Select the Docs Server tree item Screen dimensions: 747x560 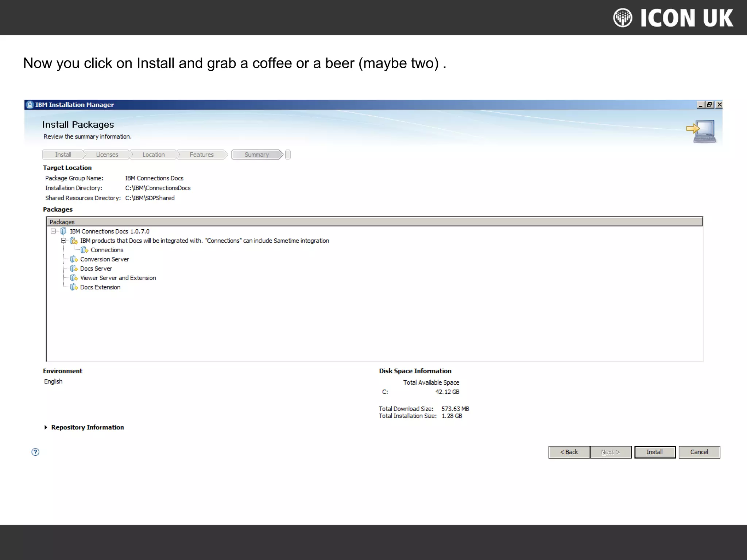pos(96,269)
